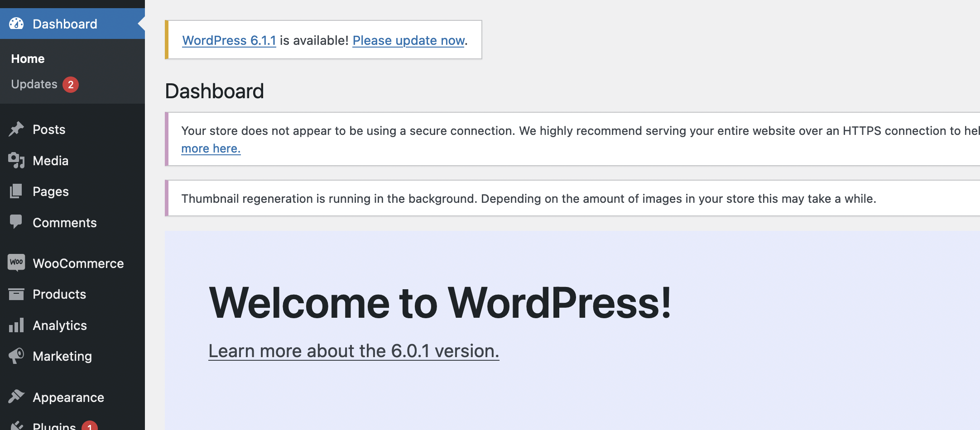Open the WordPress 6.1.1 release link
The width and height of the screenshot is (980, 430).
(229, 40)
